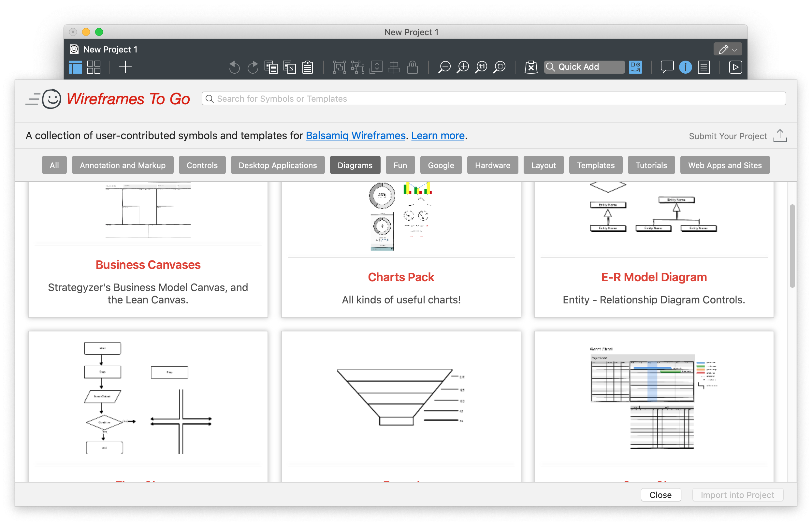Click the Group selection icon
The height and width of the screenshot is (526, 812).
click(x=339, y=67)
